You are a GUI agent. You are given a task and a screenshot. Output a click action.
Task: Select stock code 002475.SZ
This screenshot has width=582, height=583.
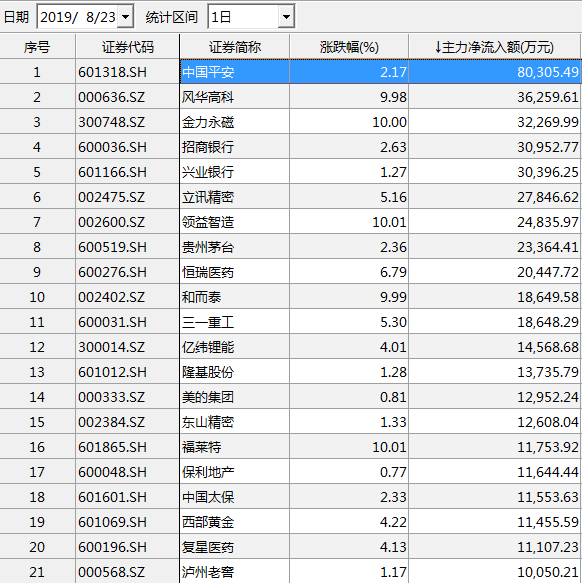[x=111, y=197]
